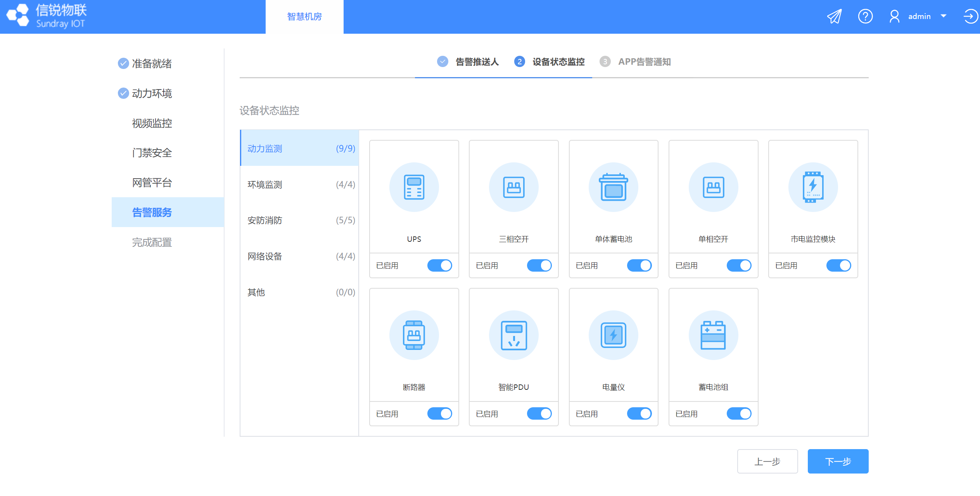Switch to the 智慧机房 tab

tap(304, 17)
